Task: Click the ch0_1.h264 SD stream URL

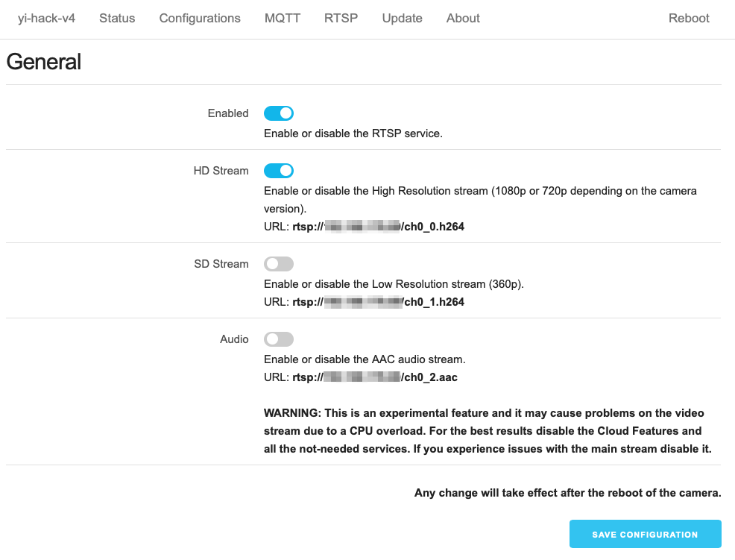Action: click(x=379, y=302)
